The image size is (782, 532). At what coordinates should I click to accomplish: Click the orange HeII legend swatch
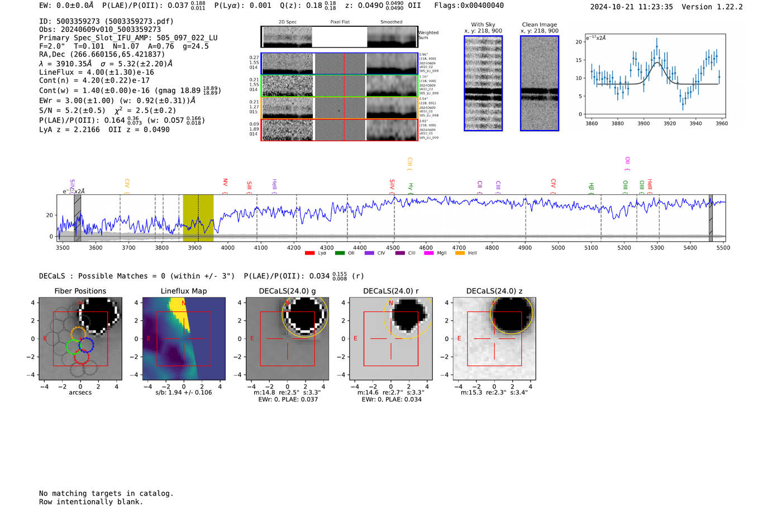460,253
